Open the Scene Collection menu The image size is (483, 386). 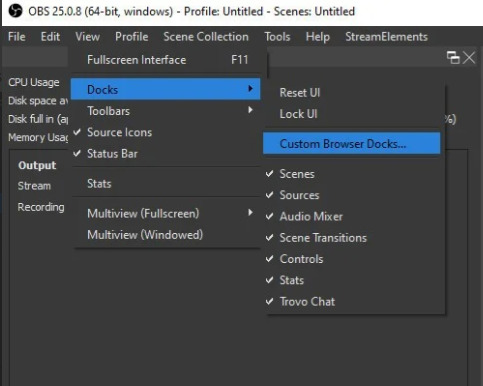pyautogui.click(x=206, y=37)
